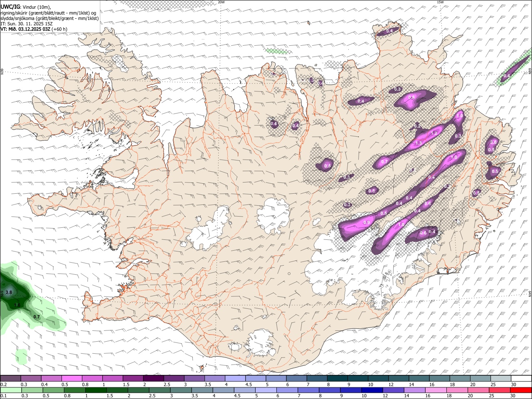The image size is (532, 399).
Task: Click the 0.7 value in the green rain area
Action: tap(36, 317)
